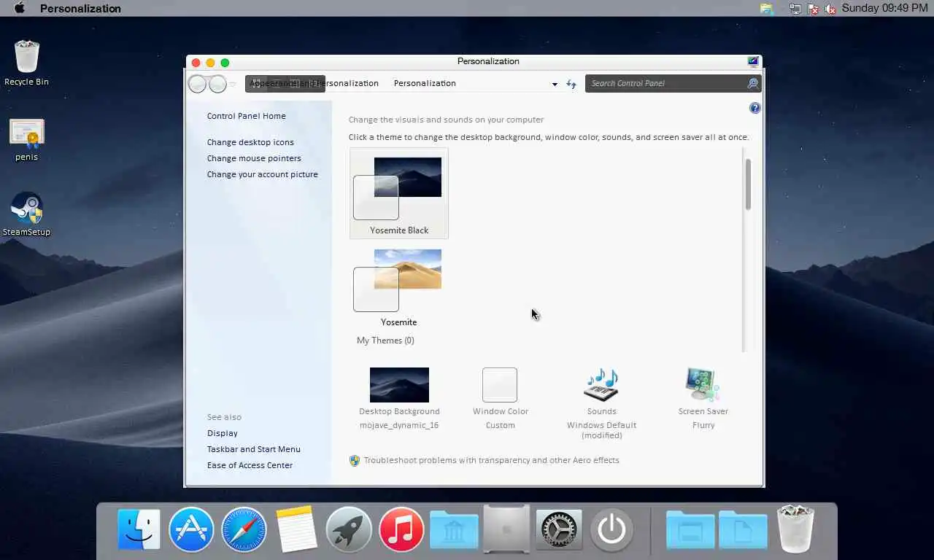Screen dimensions: 934x560
Task: Select the Yosemite theme with desert image
Action: click(x=399, y=287)
